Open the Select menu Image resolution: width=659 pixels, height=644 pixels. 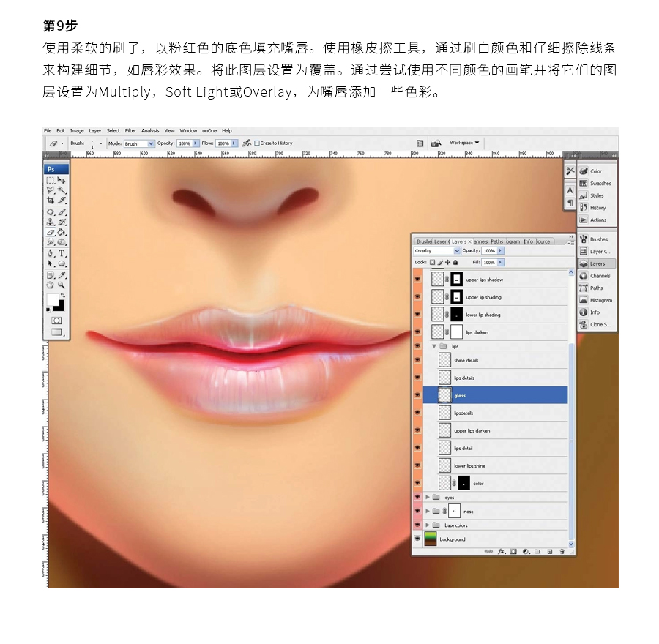click(113, 131)
